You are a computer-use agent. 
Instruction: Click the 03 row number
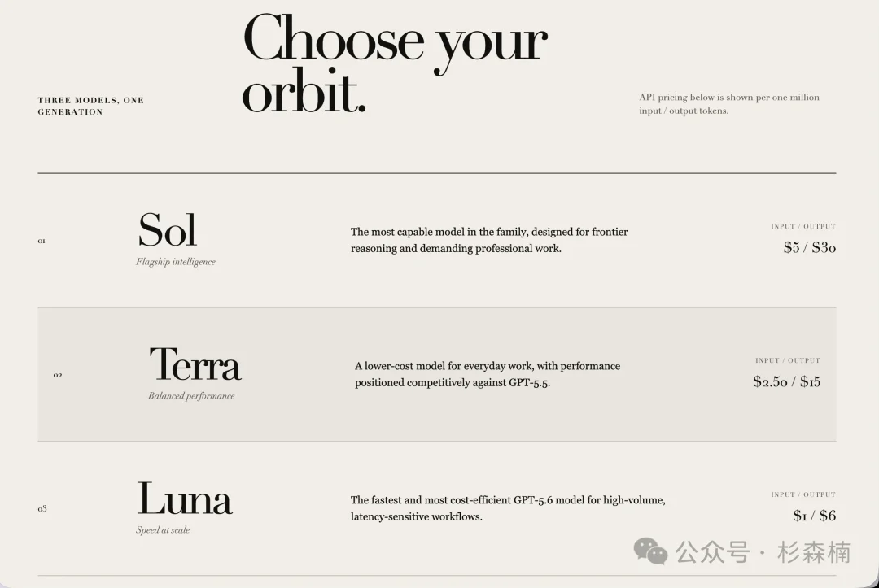click(x=42, y=508)
